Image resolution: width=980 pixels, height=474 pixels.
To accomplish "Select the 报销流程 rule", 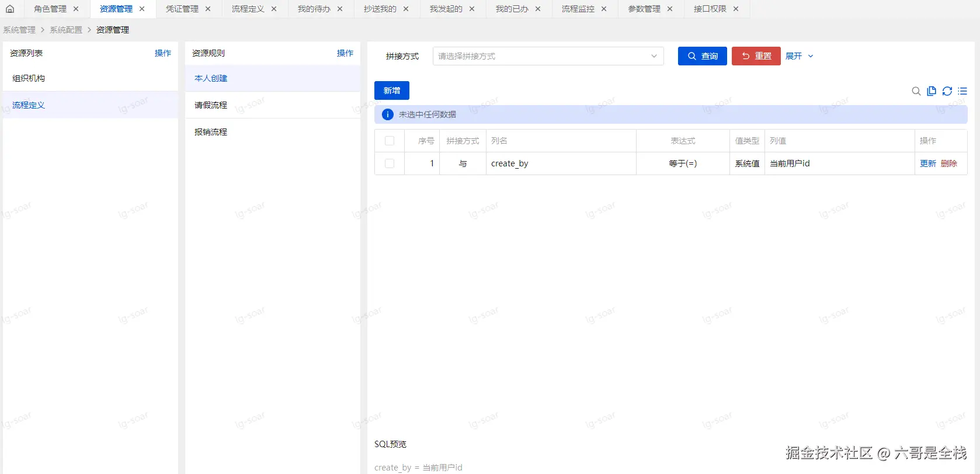I will 273,132.
